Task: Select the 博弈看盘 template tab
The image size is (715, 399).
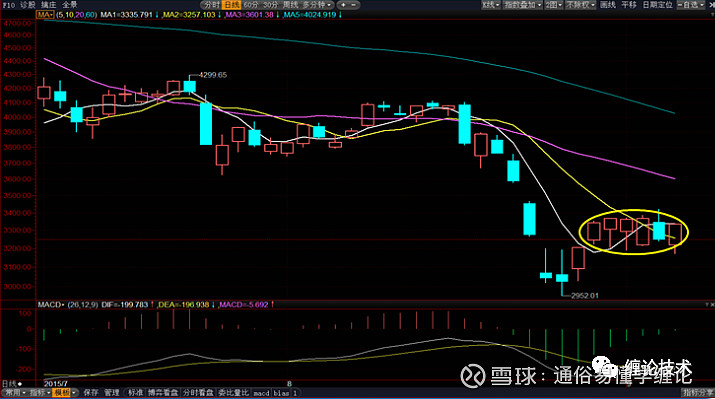Action: click(x=163, y=393)
